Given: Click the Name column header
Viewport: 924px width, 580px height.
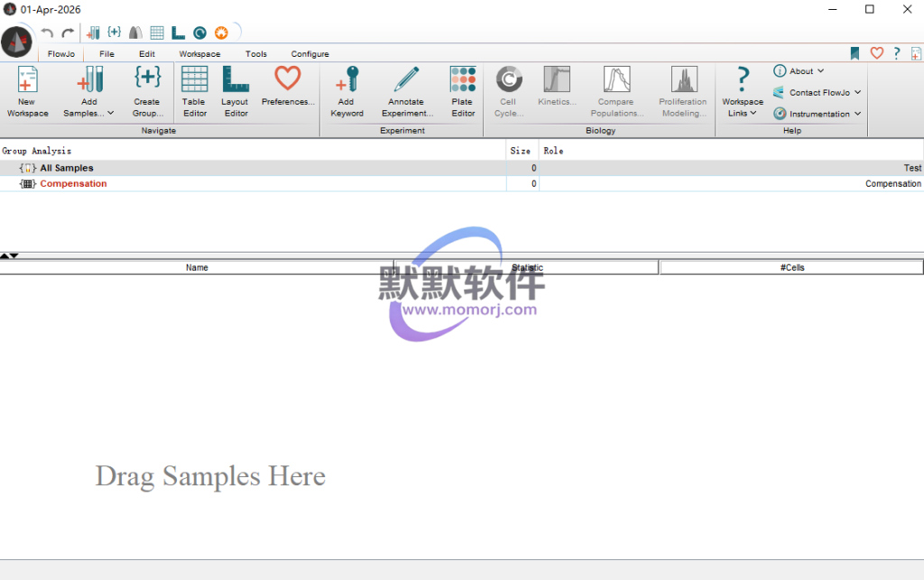Looking at the screenshot, I should [197, 268].
